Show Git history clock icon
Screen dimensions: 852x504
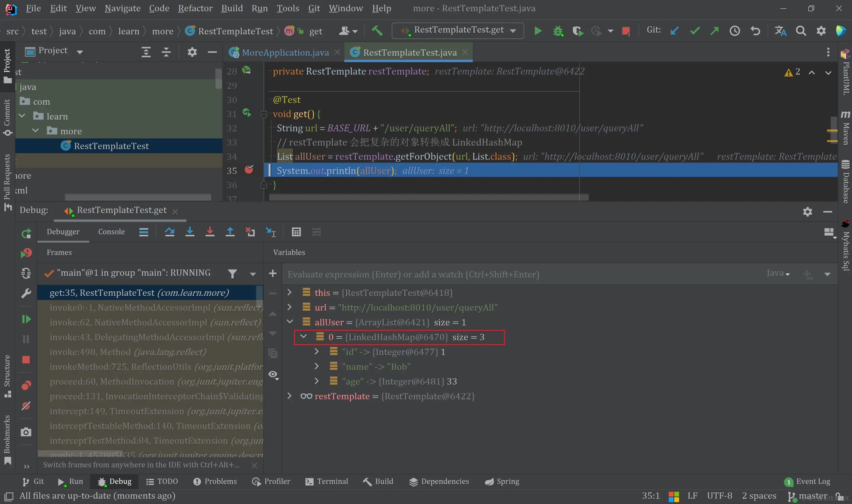[735, 31]
